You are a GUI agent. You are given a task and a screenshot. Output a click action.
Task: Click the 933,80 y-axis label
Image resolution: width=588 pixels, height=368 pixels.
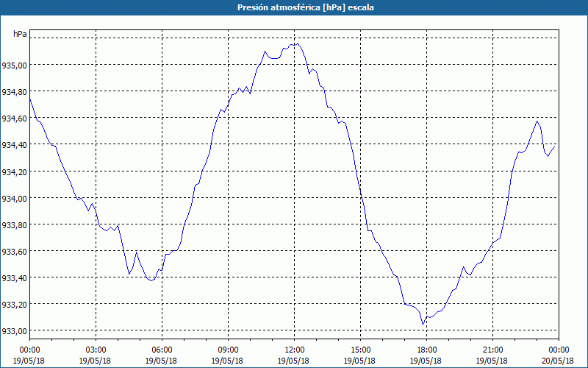tap(15, 225)
